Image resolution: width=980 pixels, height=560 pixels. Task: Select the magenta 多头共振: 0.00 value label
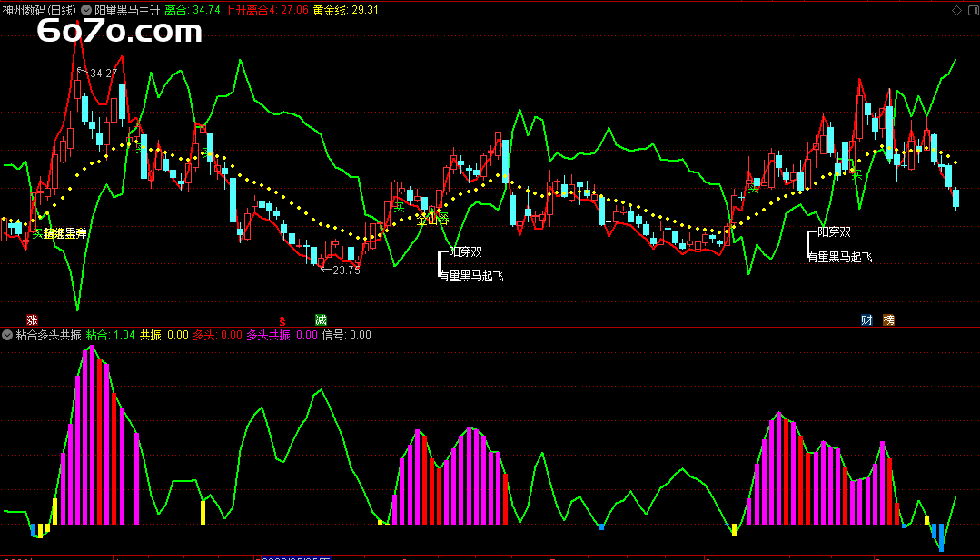tap(282, 335)
